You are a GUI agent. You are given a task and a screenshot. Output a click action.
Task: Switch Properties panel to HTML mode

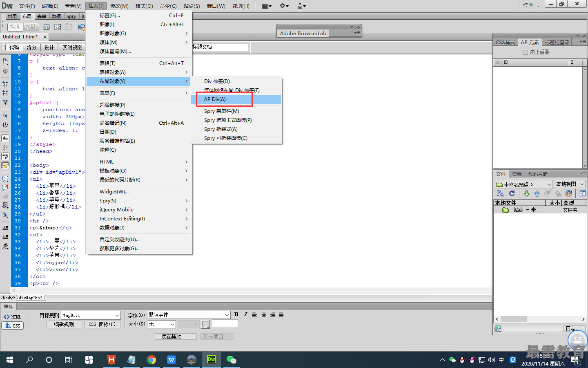[13, 317]
